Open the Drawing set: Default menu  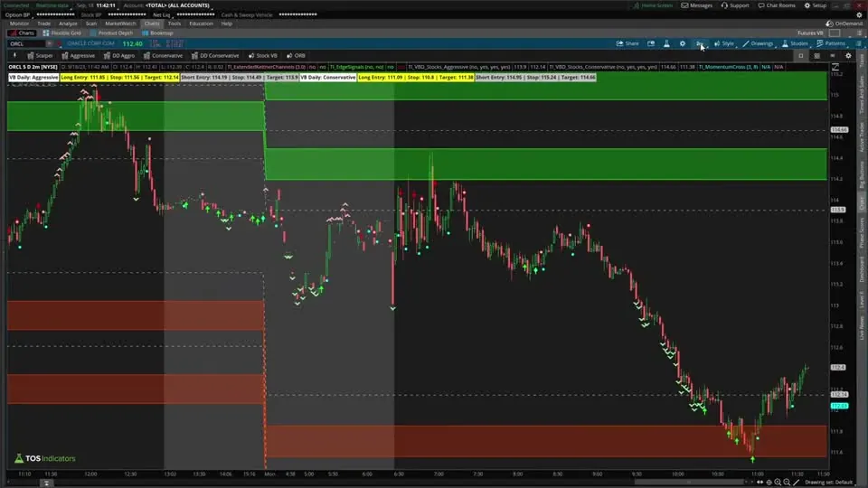[828, 483]
